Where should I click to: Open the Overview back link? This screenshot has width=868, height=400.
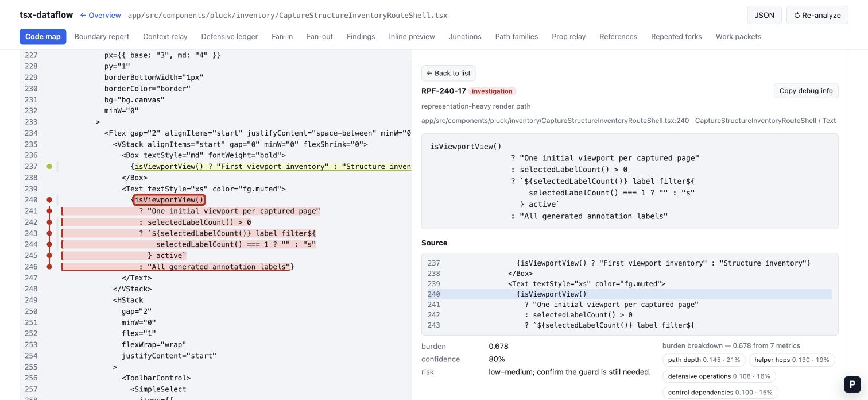coord(100,15)
